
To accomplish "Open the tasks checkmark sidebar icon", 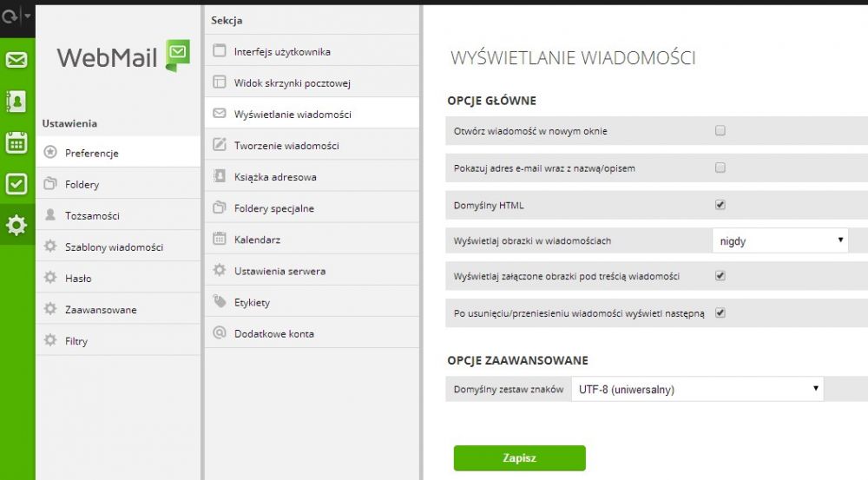I will click(x=16, y=184).
